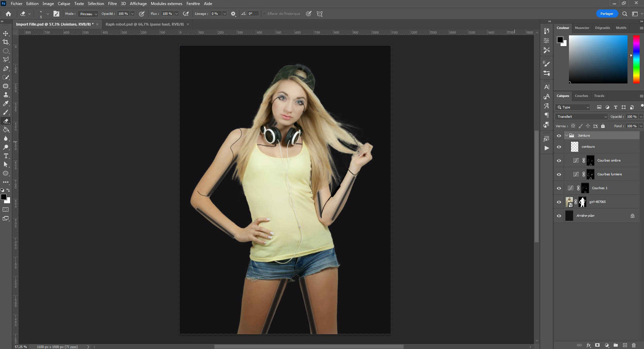Hide the Jointure group
The width and height of the screenshot is (644, 349).
coord(559,136)
